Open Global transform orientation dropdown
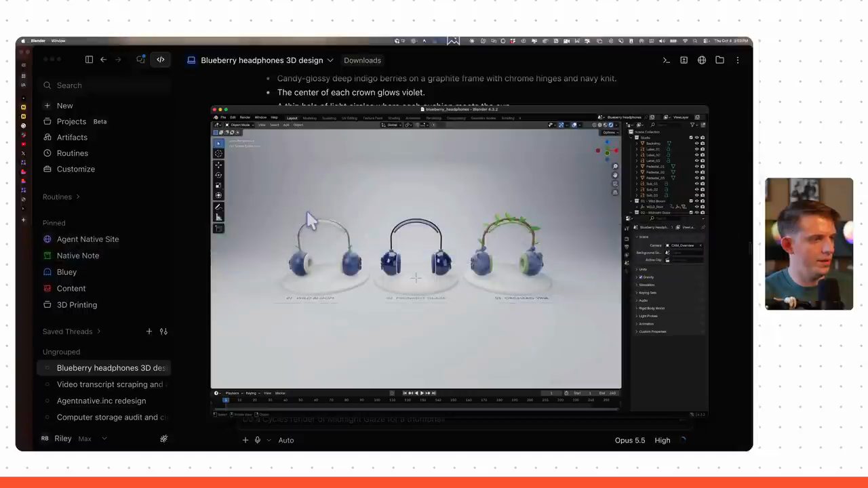868x488 pixels. pyautogui.click(x=392, y=125)
